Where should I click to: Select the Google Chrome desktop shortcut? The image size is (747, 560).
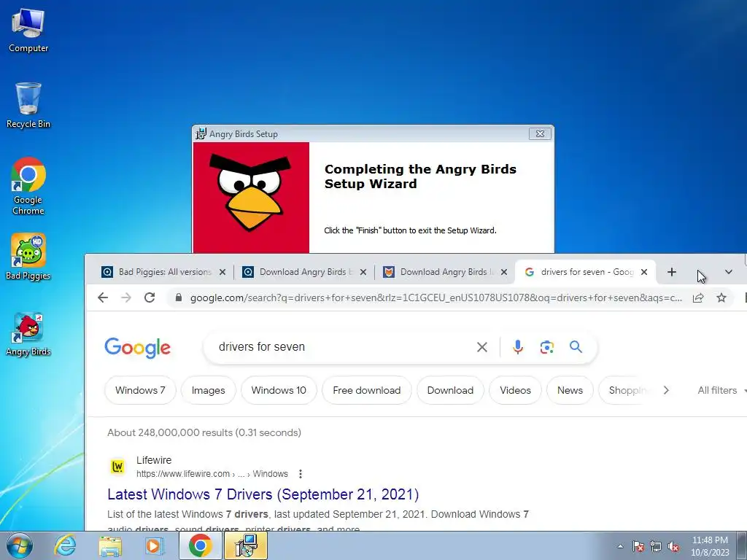[x=28, y=186]
